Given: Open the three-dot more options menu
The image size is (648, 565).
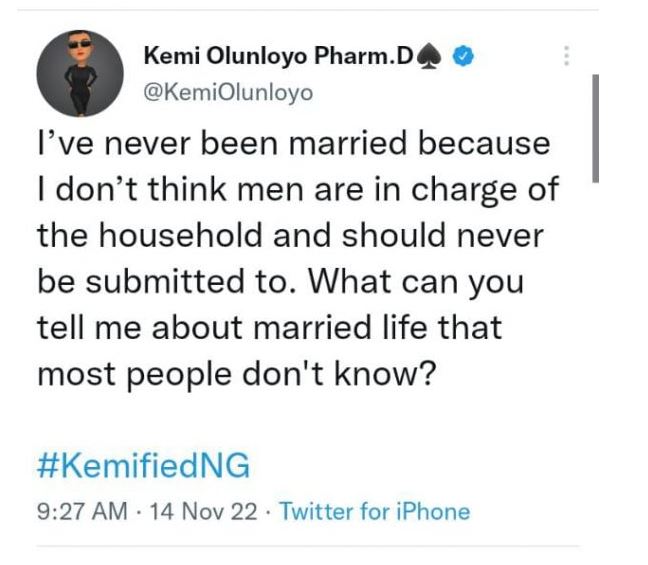Looking at the screenshot, I should 566,56.
